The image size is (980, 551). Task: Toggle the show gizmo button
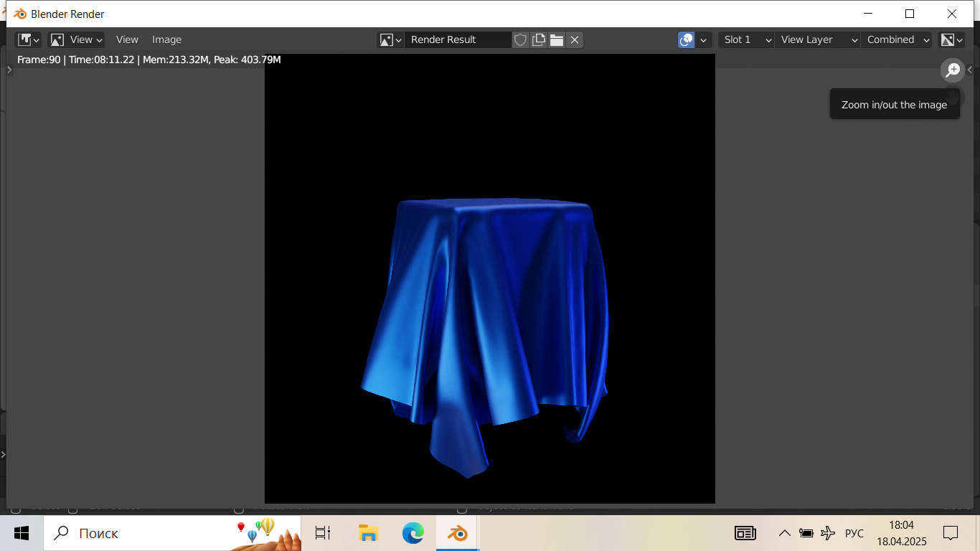coord(686,39)
